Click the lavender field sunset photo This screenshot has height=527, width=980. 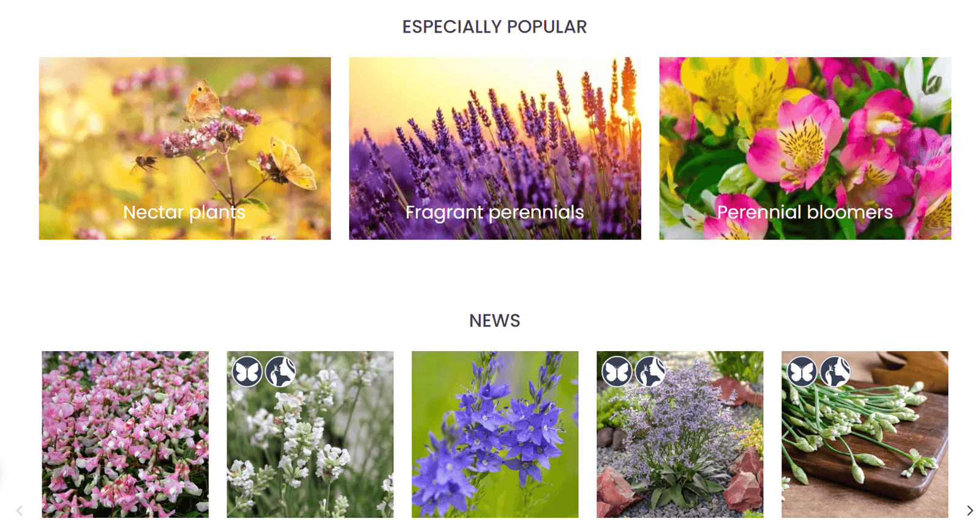tap(495, 148)
